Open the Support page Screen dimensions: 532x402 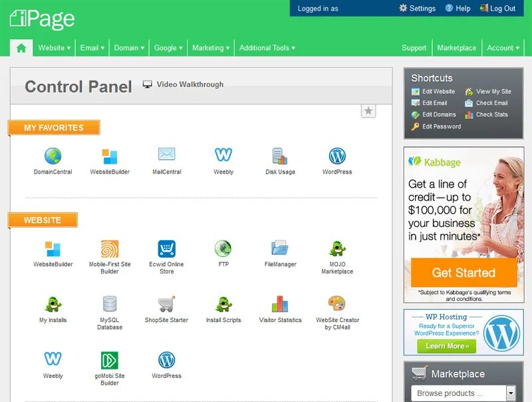(x=414, y=48)
